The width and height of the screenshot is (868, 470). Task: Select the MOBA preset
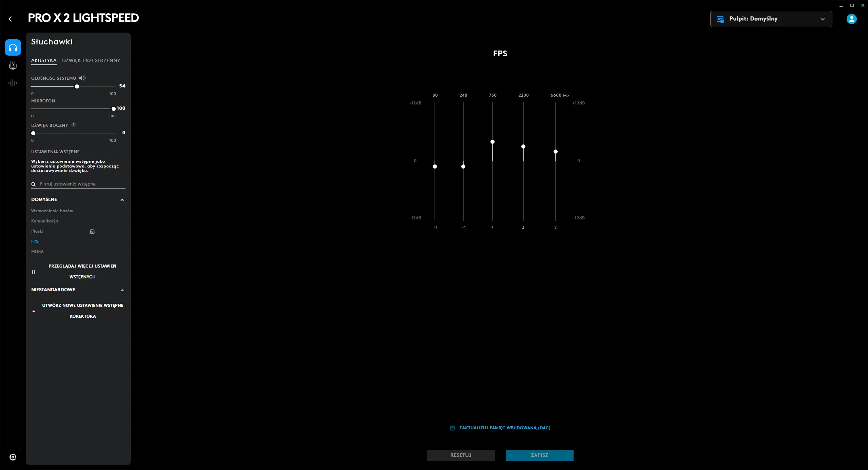click(37, 252)
